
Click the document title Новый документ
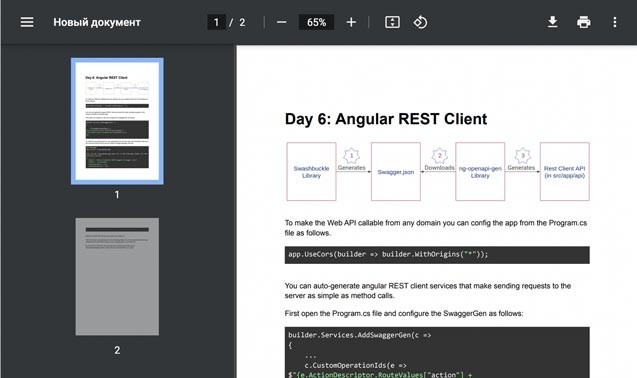pyautogui.click(x=97, y=22)
